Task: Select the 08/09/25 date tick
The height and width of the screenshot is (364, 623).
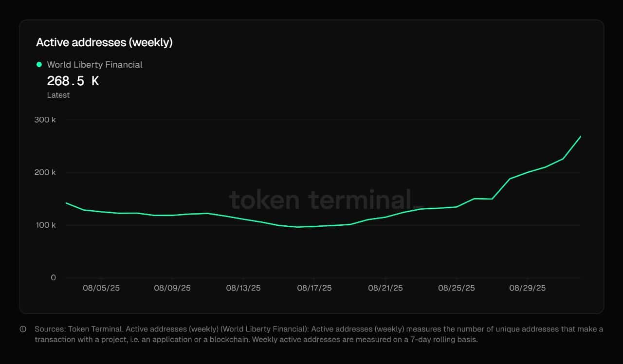Action: coord(172,288)
